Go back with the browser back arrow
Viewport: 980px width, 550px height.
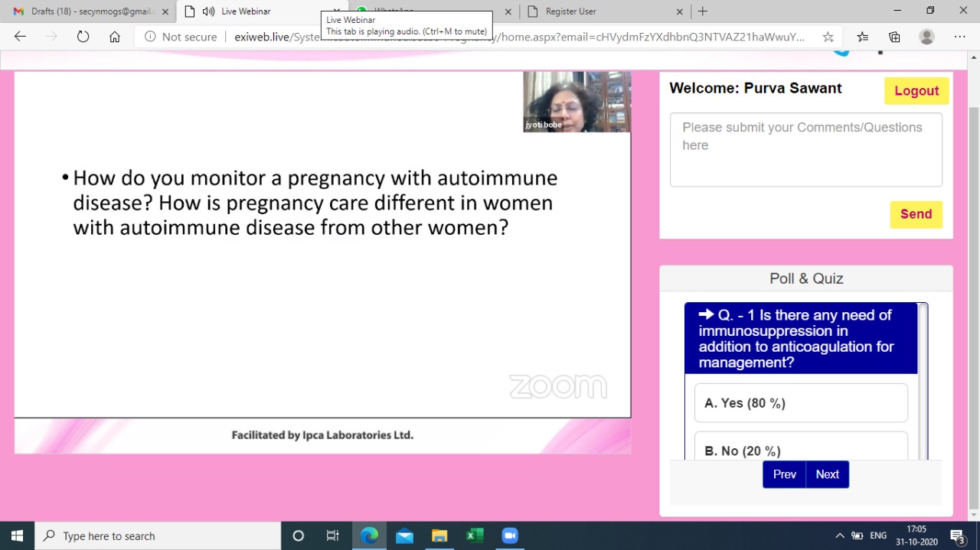click(21, 37)
